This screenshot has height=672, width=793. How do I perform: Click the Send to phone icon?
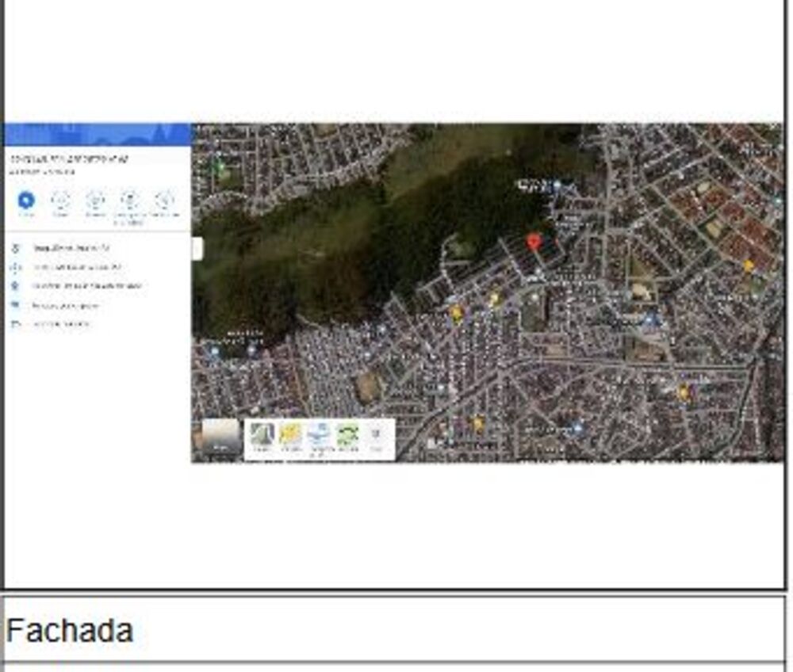(129, 200)
